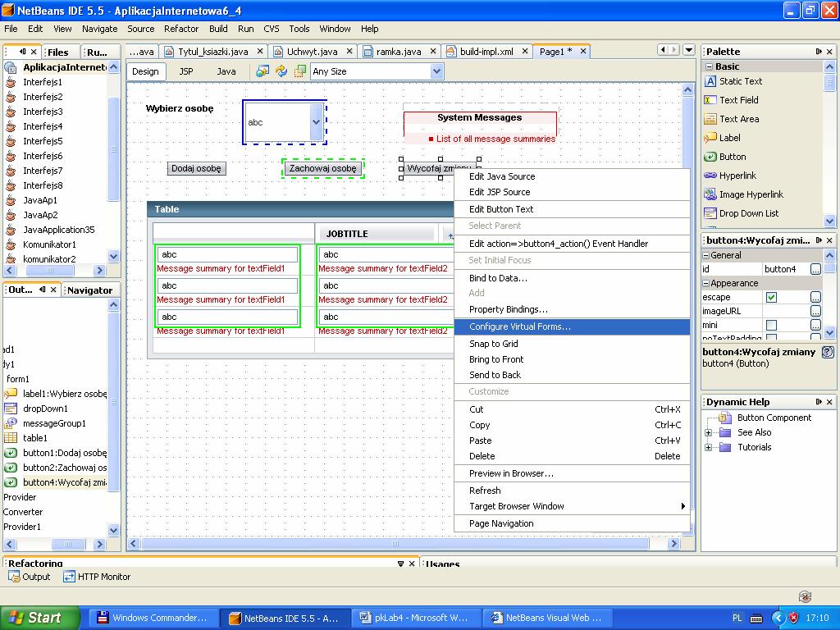Open the Refactor menu
Image resolution: width=840 pixels, height=630 pixels.
tap(181, 29)
